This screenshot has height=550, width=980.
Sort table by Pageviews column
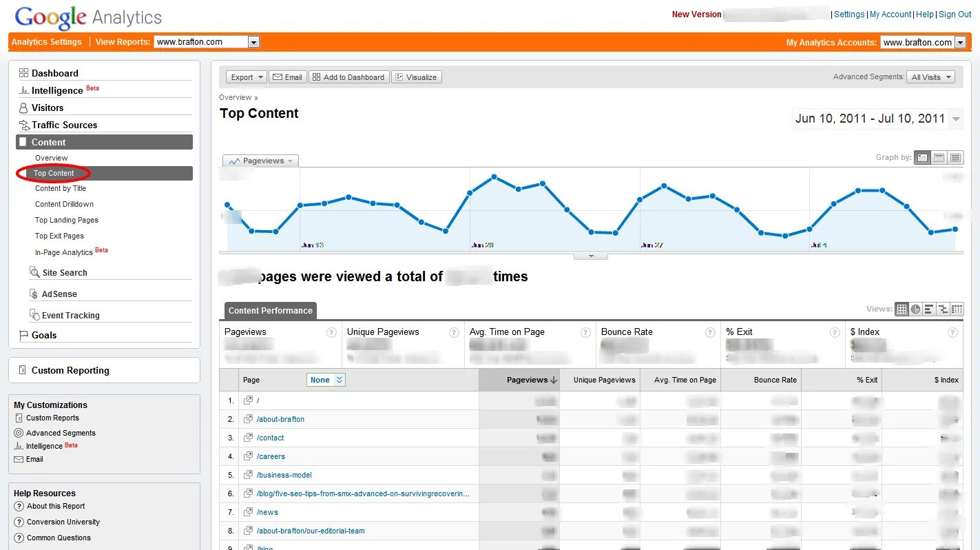(x=519, y=380)
